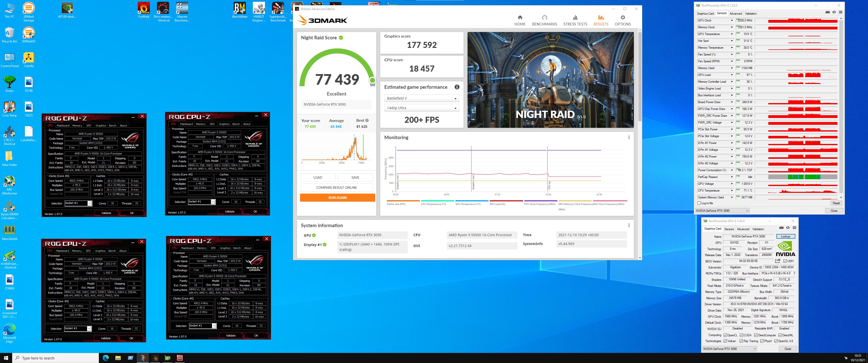Click SAVE button in 3DMark
Image resolution: width=868 pixels, height=363 pixels.
(355, 177)
